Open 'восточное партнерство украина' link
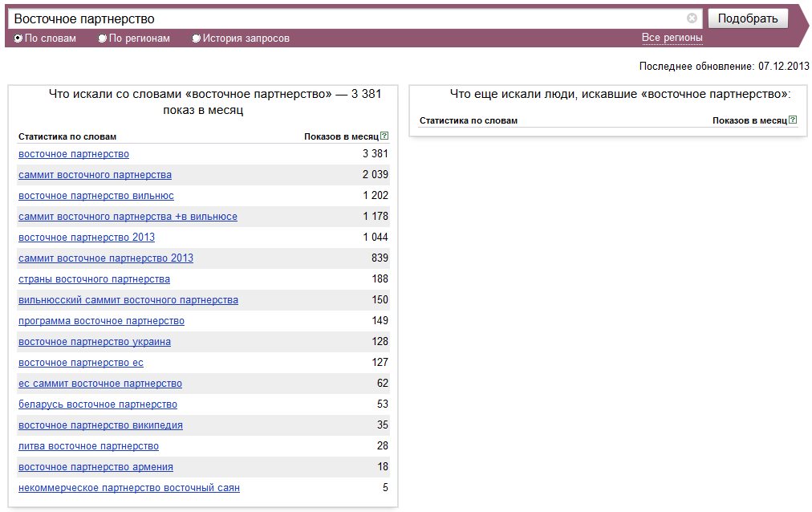This screenshot has height=512, width=812. point(94,342)
